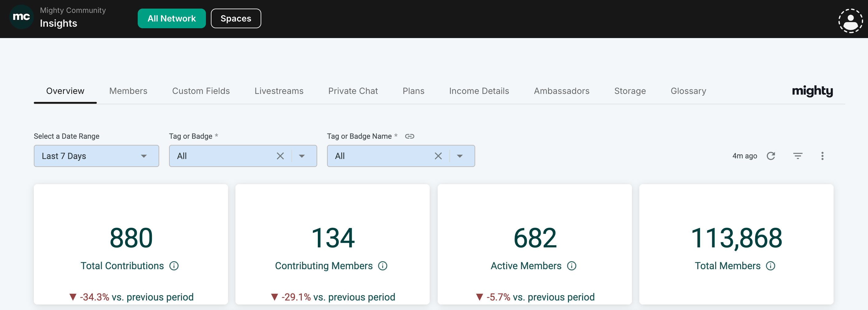Click the Tag or Badge Name label
The image size is (868, 310).
359,136
